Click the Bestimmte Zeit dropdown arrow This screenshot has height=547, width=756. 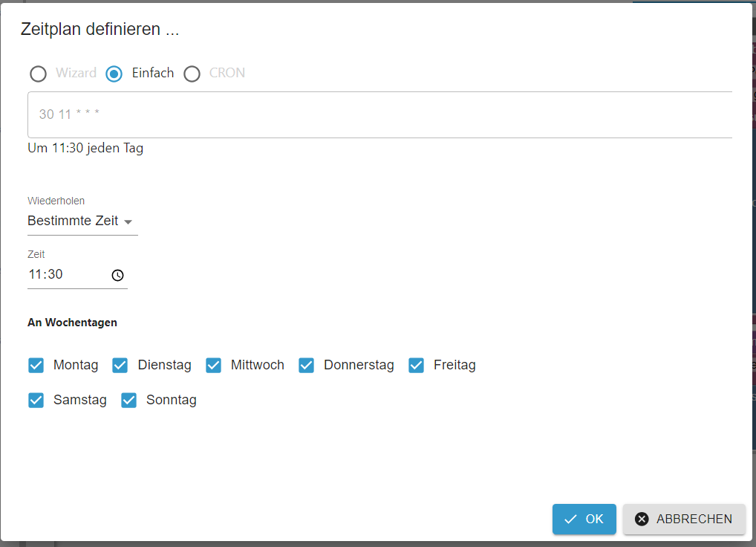point(128,222)
